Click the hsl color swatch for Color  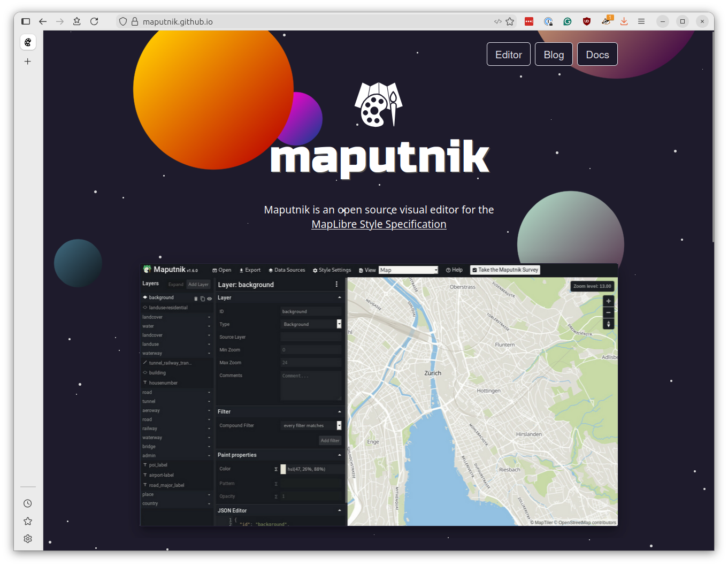click(283, 469)
